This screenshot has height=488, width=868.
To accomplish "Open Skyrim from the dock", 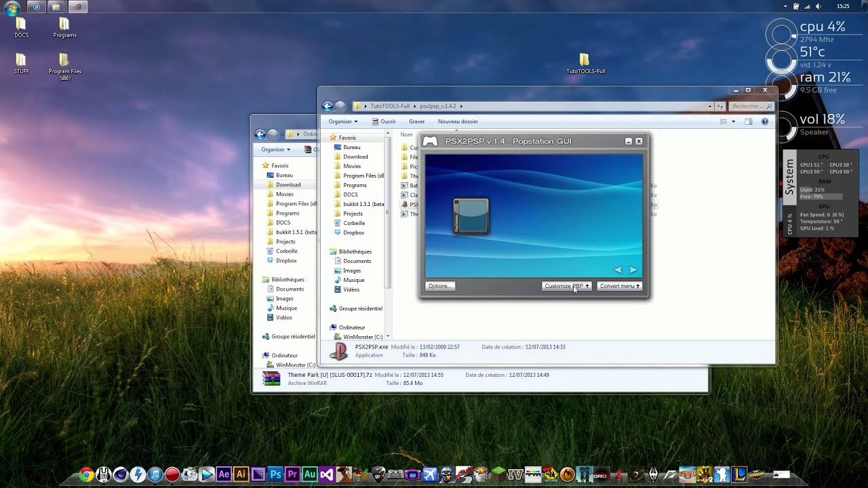I will pyautogui.click(x=653, y=474).
